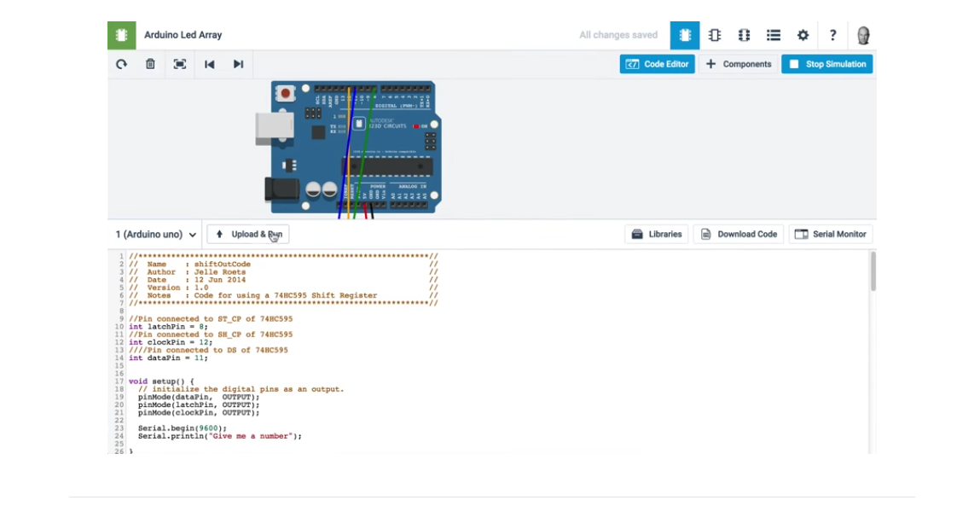Click Download Code
Image resolution: width=980 pixels, height=506 pixels.
coord(738,234)
